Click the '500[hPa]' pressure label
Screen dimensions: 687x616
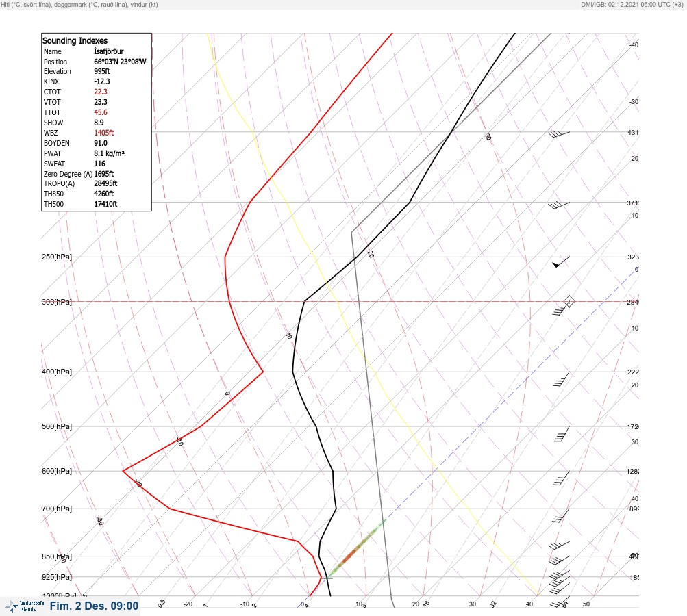point(57,426)
